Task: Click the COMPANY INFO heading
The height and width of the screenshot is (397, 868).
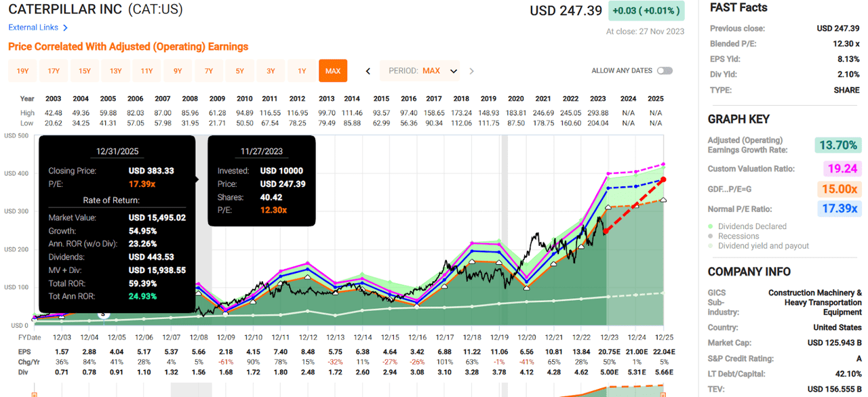Action: tap(749, 272)
